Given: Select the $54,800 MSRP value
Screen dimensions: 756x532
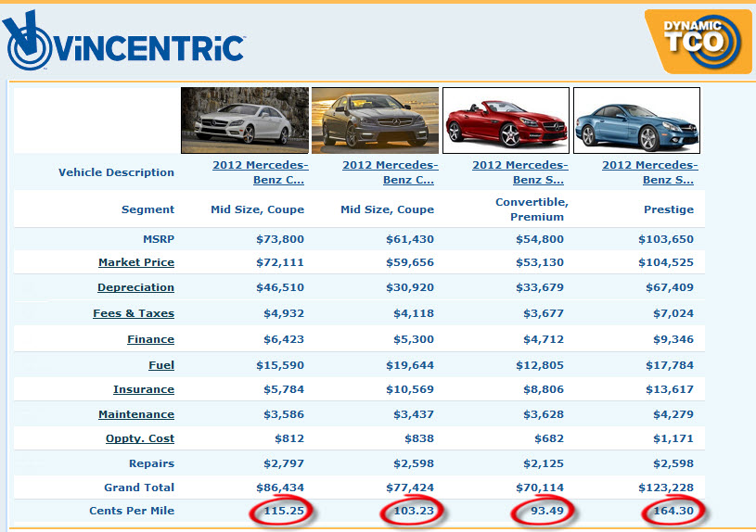Looking at the screenshot, I should click(x=540, y=239).
